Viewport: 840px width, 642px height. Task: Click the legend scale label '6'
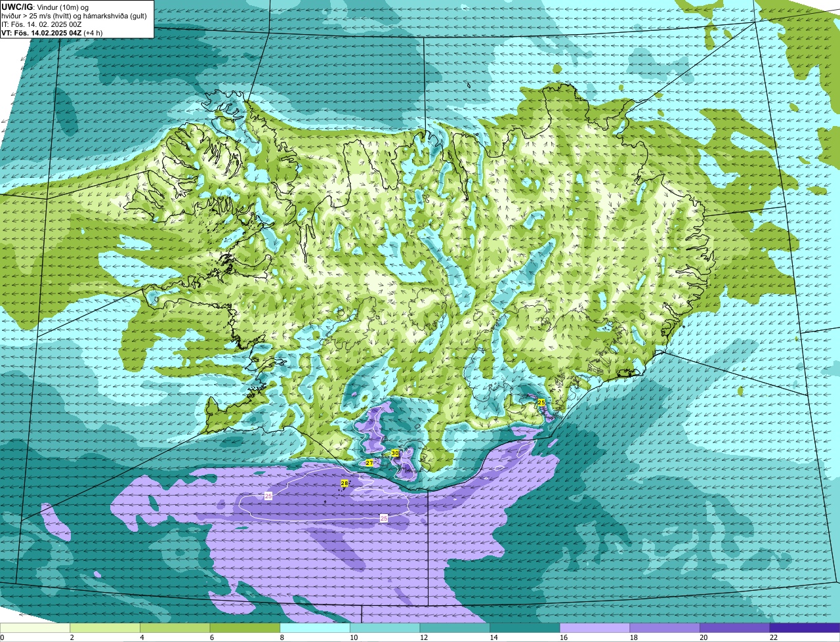coord(211,637)
